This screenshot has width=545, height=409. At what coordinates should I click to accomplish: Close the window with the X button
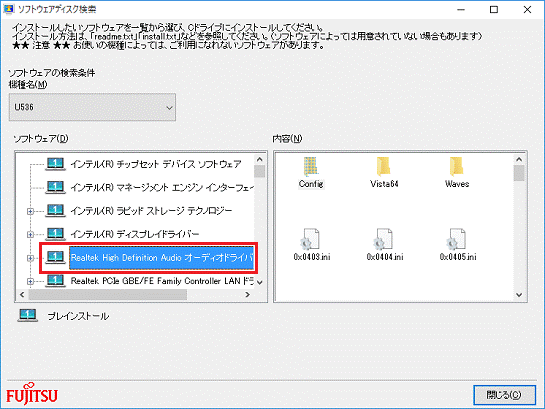(x=527, y=9)
